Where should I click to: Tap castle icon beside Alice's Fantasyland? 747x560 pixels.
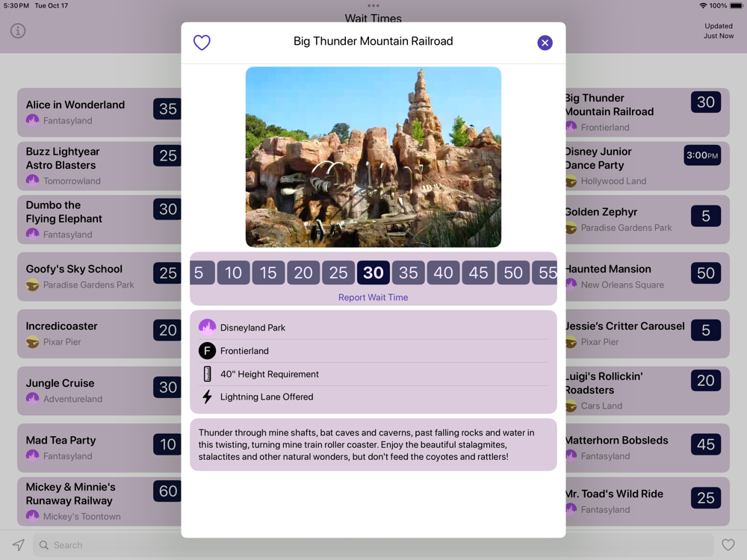point(32,120)
